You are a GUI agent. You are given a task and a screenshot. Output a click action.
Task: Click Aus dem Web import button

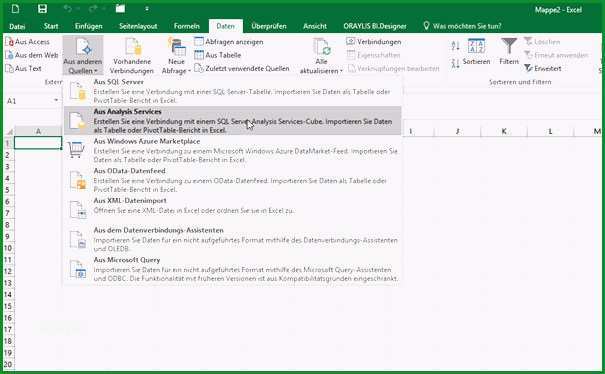point(32,55)
